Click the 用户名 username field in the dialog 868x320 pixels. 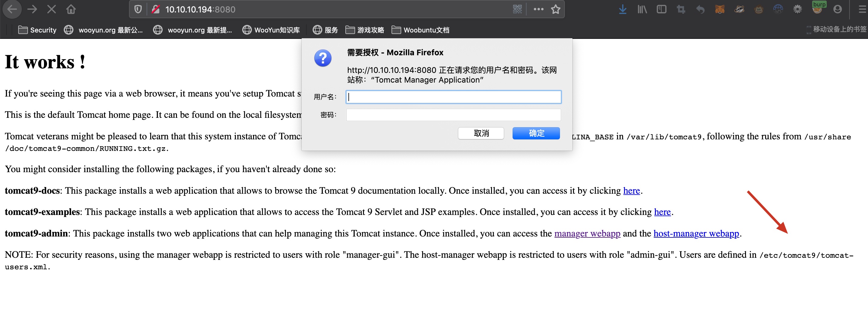[453, 97]
